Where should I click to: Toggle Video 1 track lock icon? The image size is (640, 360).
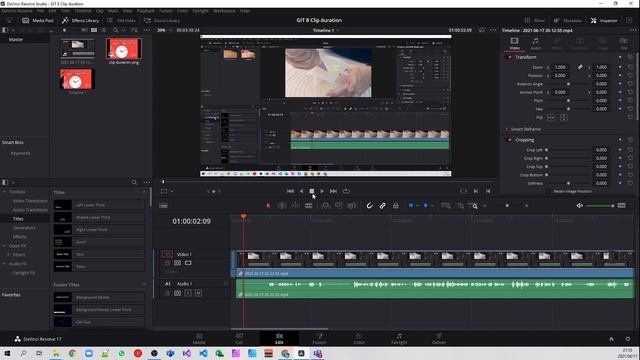point(167,263)
